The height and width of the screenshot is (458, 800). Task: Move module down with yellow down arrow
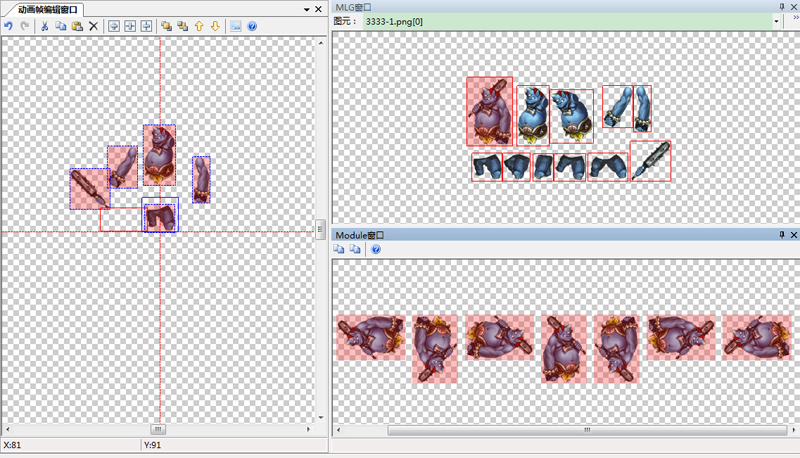tap(215, 26)
